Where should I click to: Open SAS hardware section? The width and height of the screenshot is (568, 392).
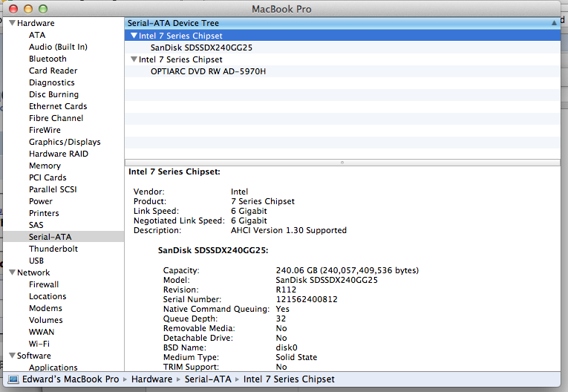pyautogui.click(x=36, y=225)
